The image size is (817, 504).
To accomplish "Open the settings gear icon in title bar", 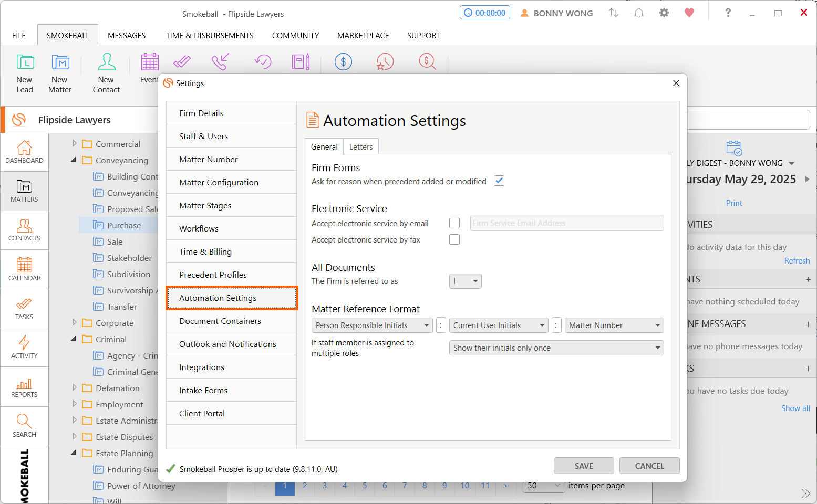I will pyautogui.click(x=664, y=13).
